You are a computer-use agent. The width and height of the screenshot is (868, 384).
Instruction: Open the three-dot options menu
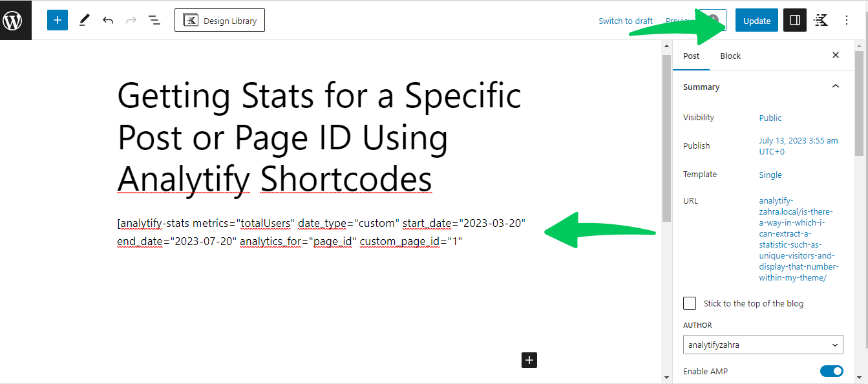tap(846, 20)
